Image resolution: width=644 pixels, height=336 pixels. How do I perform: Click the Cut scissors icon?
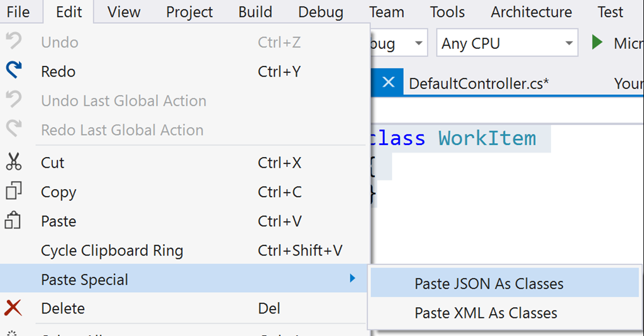[14, 163]
